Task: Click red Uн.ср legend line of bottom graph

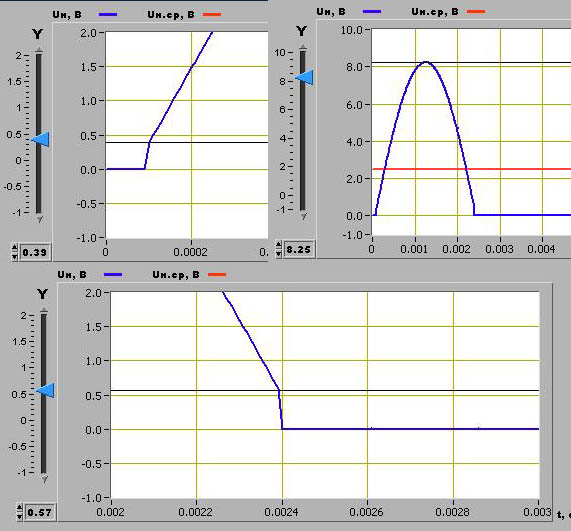Action: [217, 275]
